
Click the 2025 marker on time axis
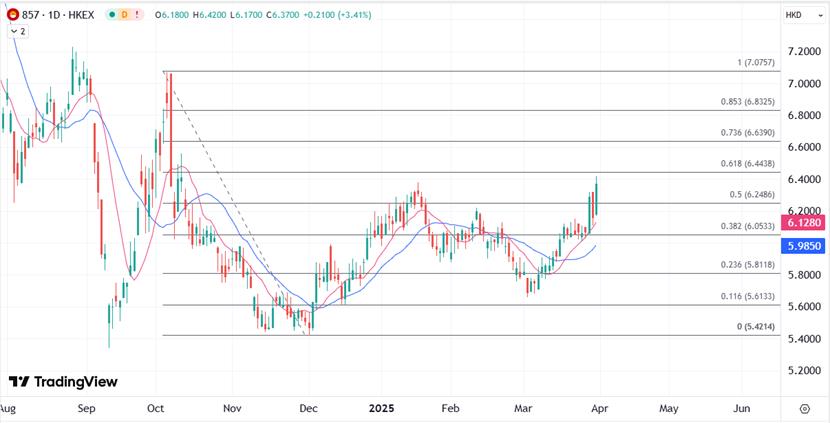(x=381, y=409)
